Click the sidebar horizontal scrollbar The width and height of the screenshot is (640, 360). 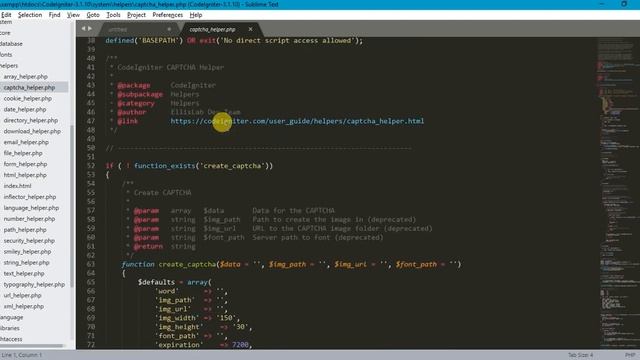coord(32,346)
